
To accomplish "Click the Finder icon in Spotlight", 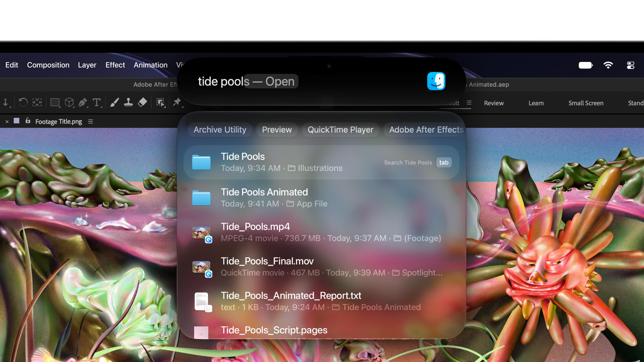I will (x=436, y=81).
